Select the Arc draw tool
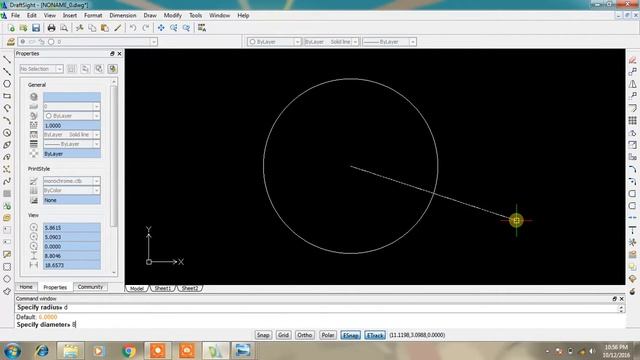Viewport: 640px width, 360px height. 7,120
